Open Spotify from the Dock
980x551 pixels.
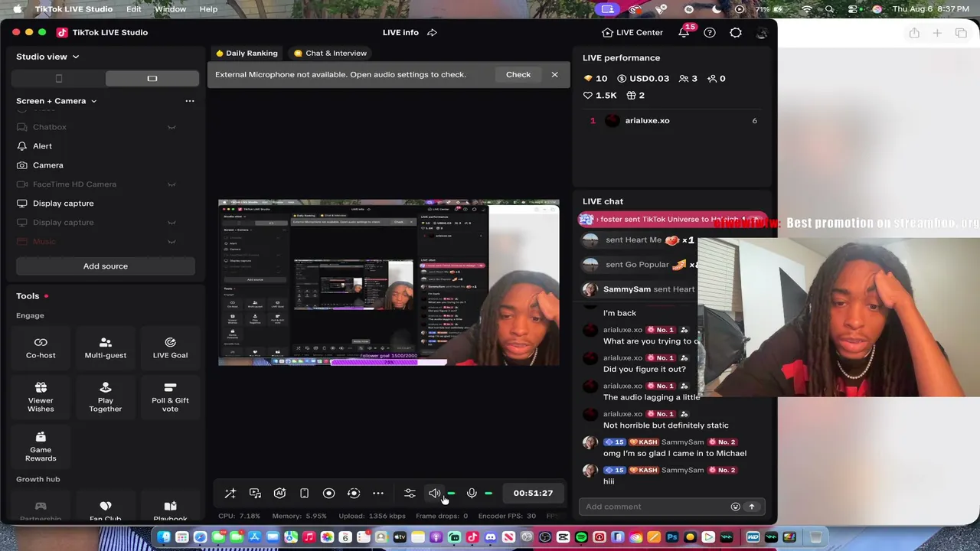(581, 537)
